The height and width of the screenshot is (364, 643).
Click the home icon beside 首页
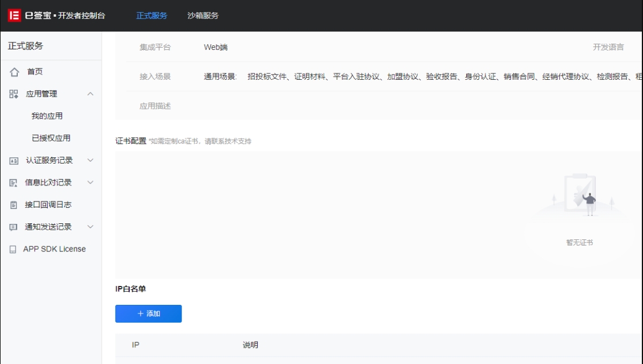coord(14,72)
